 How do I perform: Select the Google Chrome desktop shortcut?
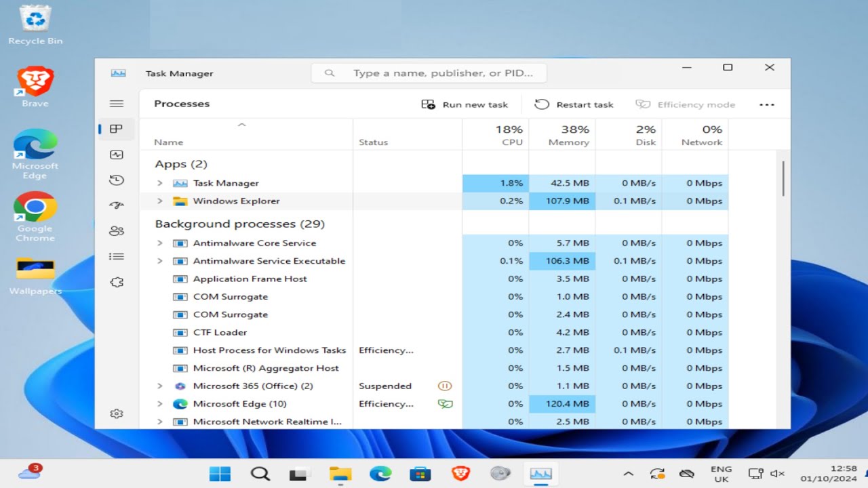point(35,217)
